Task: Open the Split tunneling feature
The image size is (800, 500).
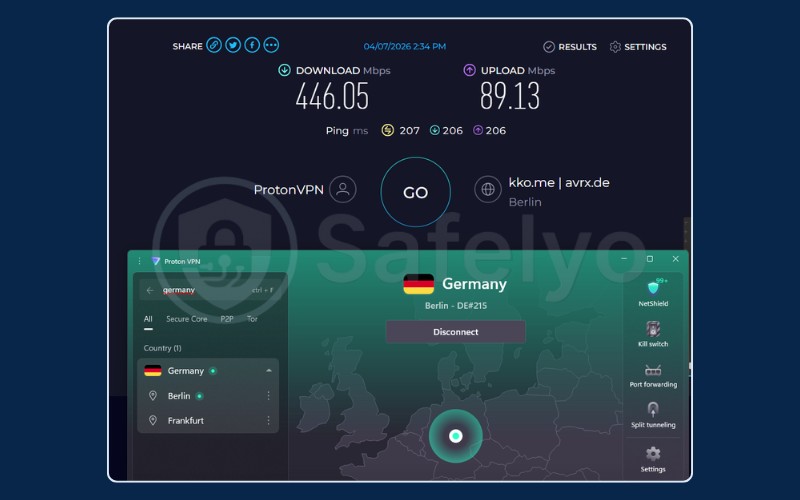Action: [x=653, y=415]
